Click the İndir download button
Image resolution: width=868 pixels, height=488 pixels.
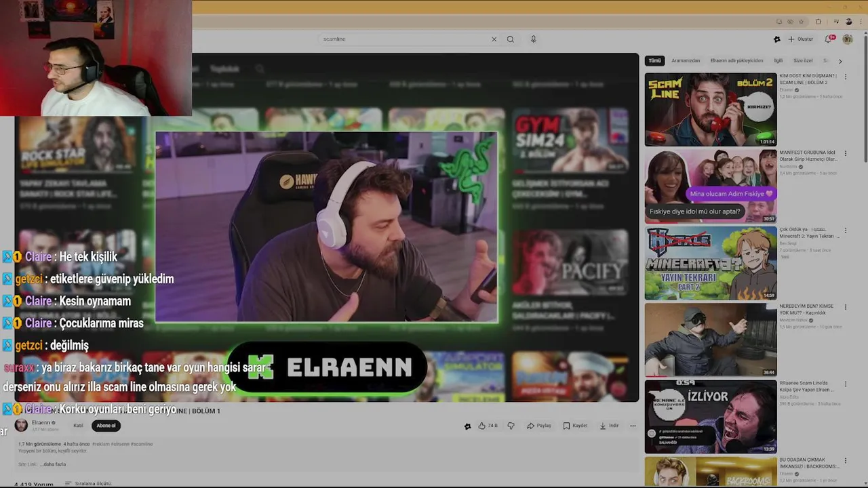pos(609,426)
